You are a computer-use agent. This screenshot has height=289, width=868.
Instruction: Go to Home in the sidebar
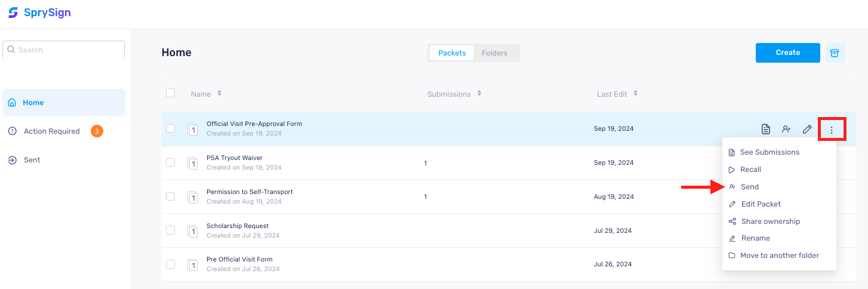tap(64, 103)
